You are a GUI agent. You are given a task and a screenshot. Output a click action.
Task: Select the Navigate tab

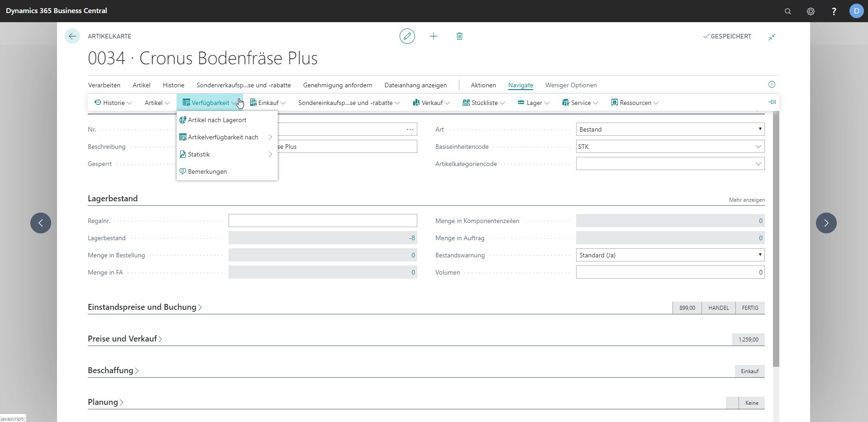point(520,85)
